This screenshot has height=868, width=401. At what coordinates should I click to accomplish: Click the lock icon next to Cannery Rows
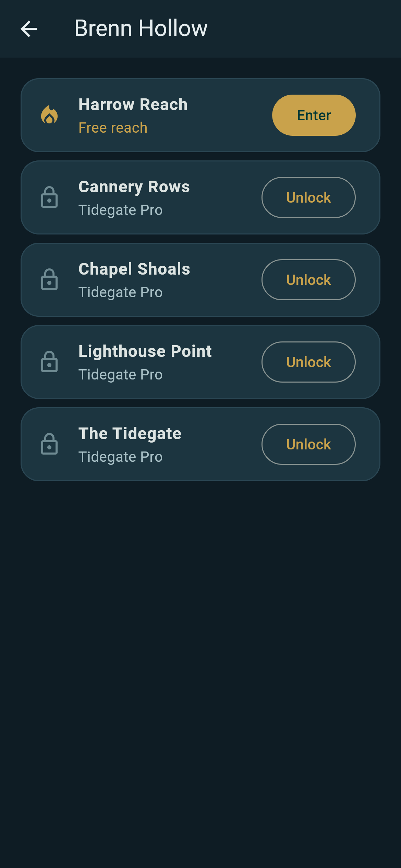[x=49, y=197]
